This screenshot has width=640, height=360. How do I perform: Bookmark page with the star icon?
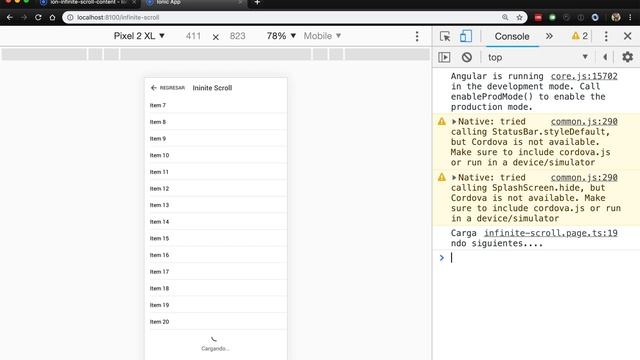click(x=519, y=18)
